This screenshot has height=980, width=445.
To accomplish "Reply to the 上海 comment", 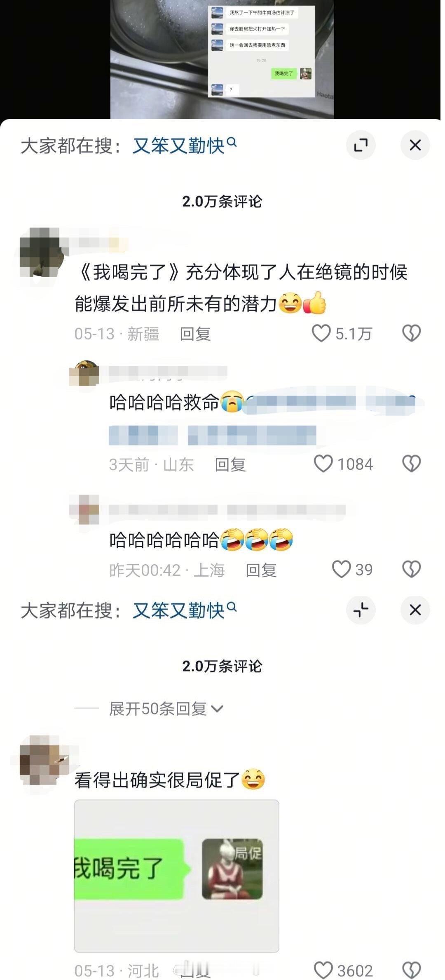I will point(261,570).
